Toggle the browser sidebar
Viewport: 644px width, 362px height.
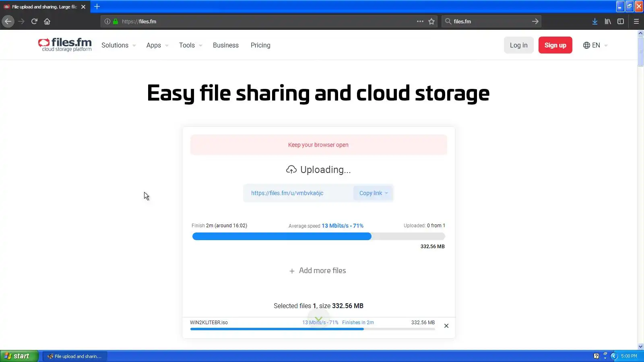pos(621,21)
